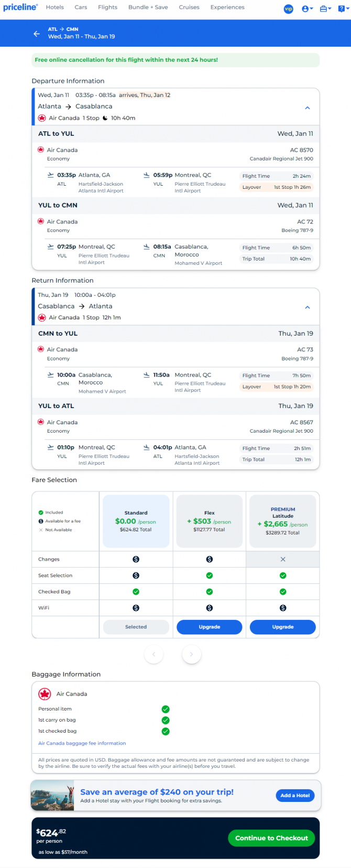Click takeoff icon next to 10:00a Casablanca

coord(50,375)
